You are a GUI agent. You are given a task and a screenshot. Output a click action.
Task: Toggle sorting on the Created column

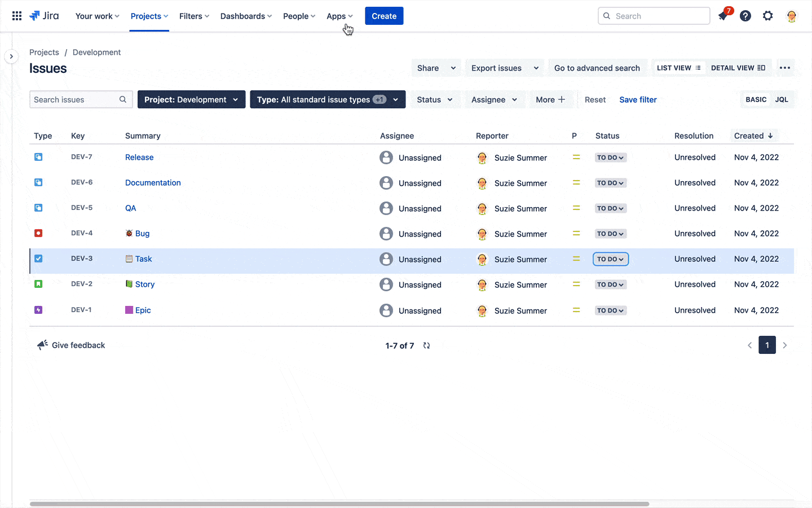click(754, 135)
